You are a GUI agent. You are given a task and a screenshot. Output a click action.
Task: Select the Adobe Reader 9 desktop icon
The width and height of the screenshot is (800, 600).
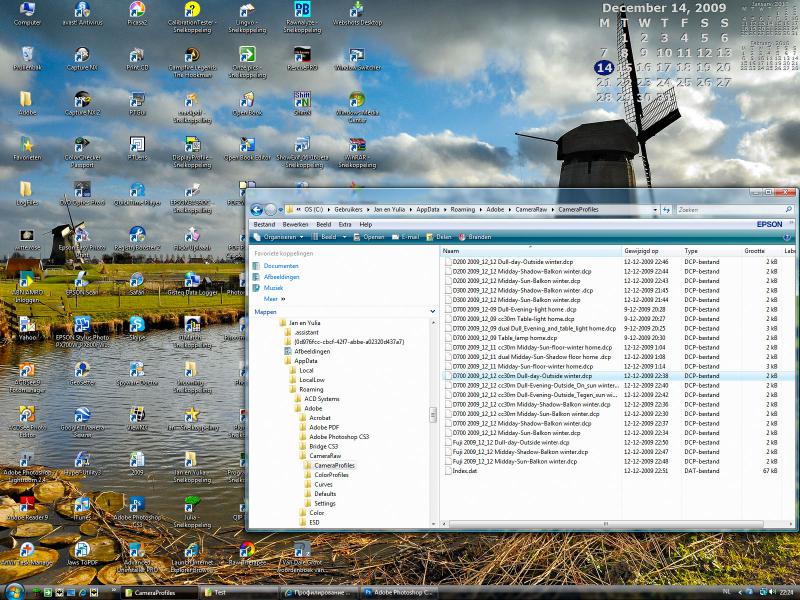click(27, 508)
